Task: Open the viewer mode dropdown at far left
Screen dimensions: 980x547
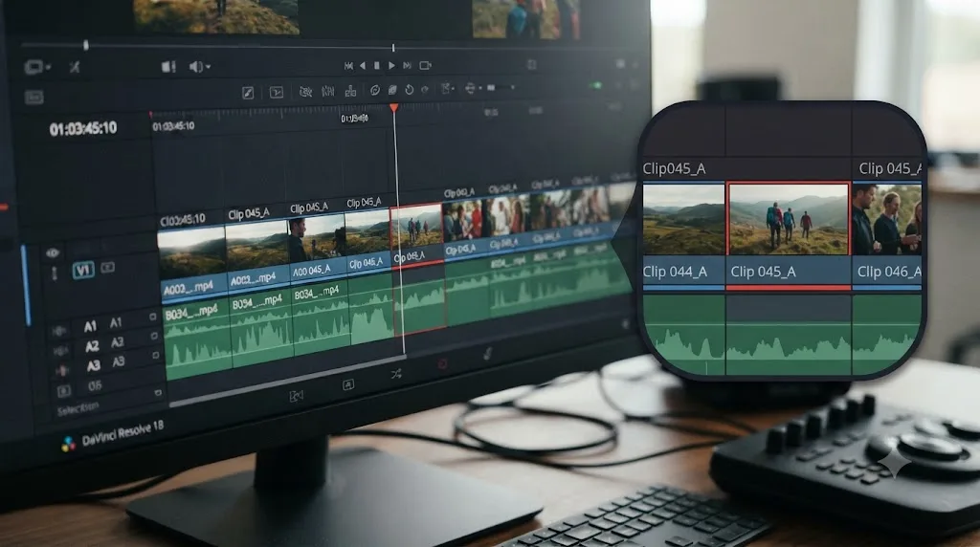Action: [x=36, y=67]
